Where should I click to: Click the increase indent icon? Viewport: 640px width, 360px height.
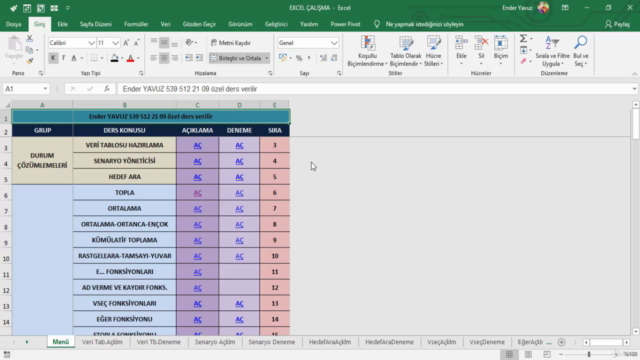tap(199, 58)
